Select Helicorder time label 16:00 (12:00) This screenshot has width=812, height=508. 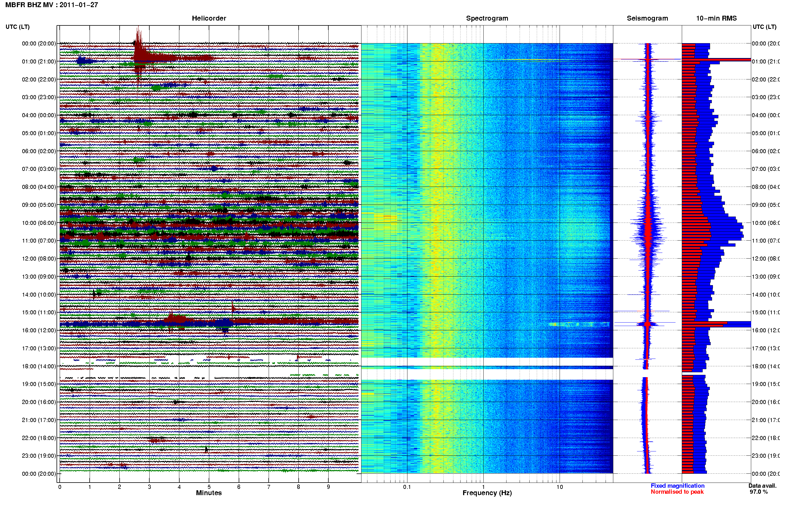pyautogui.click(x=39, y=330)
